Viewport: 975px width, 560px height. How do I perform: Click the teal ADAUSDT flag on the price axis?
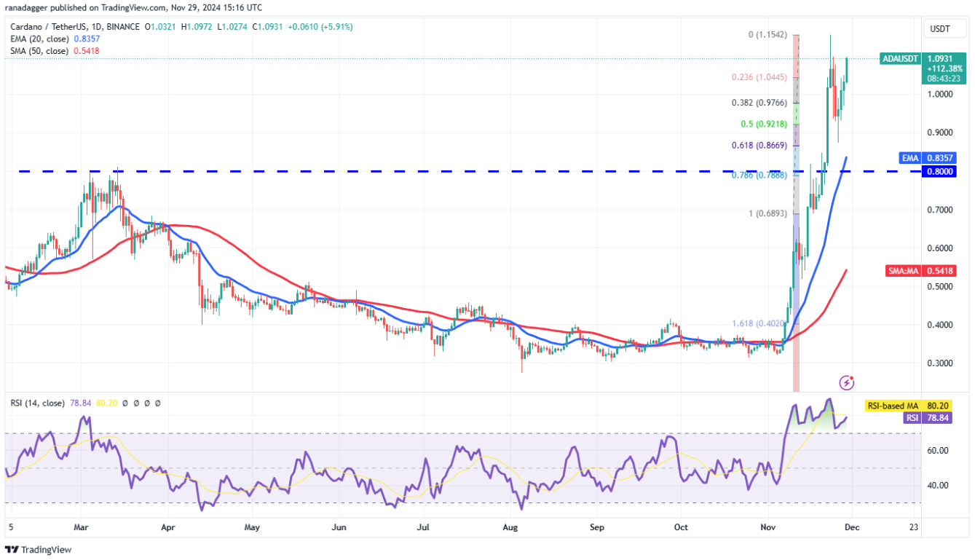coord(900,59)
